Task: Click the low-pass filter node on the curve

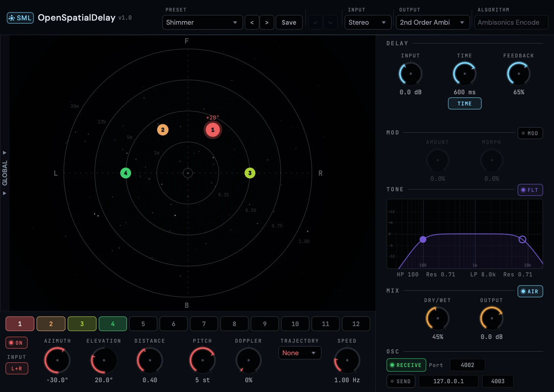Action: click(522, 240)
